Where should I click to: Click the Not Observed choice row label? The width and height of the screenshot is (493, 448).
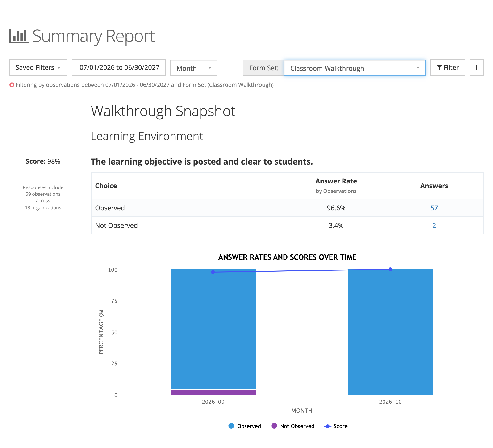pyautogui.click(x=116, y=226)
